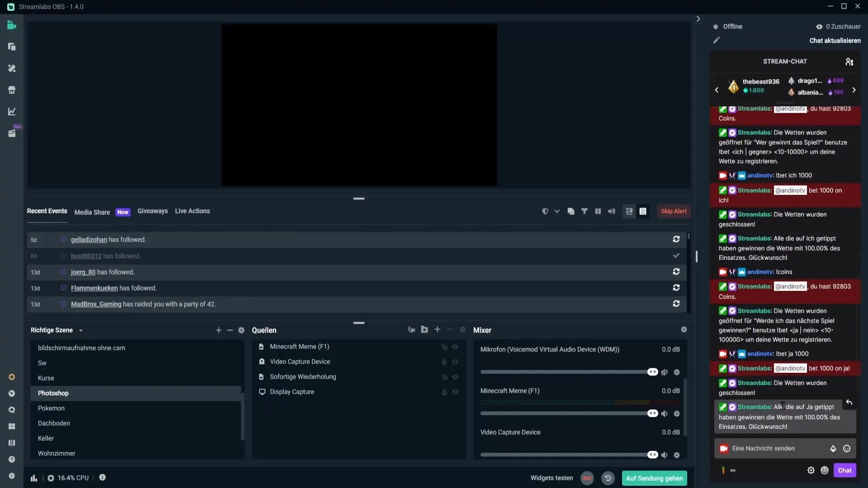The image size is (868, 488).
Task: Select the Pokemon scene
Action: [x=136, y=408]
